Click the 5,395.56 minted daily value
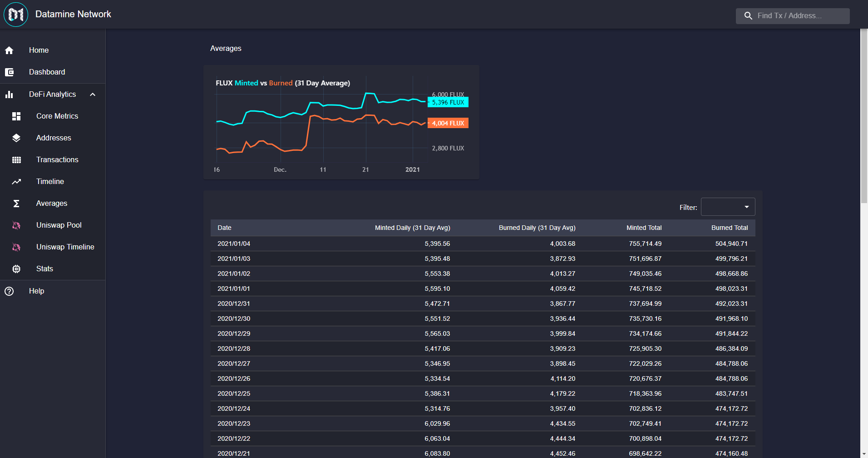This screenshot has width=868, height=458. click(x=437, y=244)
